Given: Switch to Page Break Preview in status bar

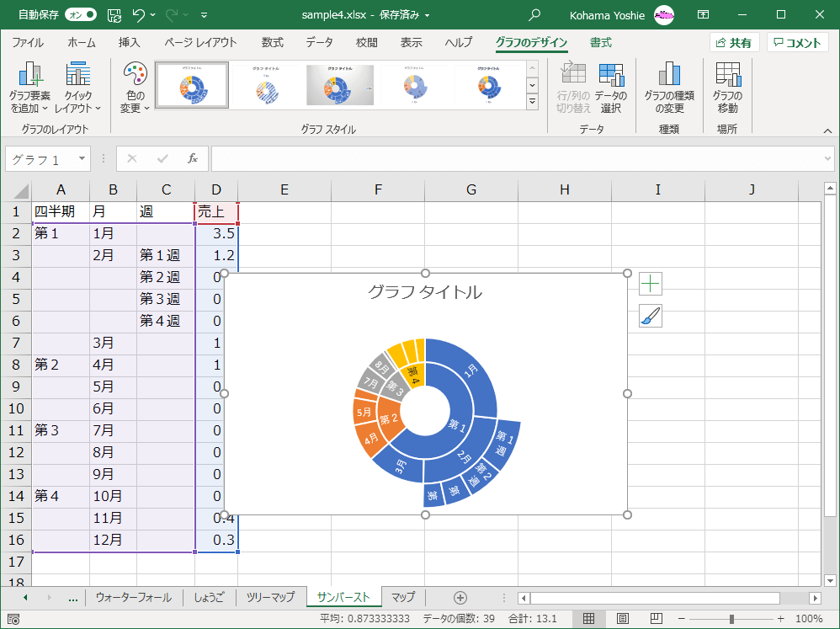Looking at the screenshot, I should pyautogui.click(x=654, y=619).
